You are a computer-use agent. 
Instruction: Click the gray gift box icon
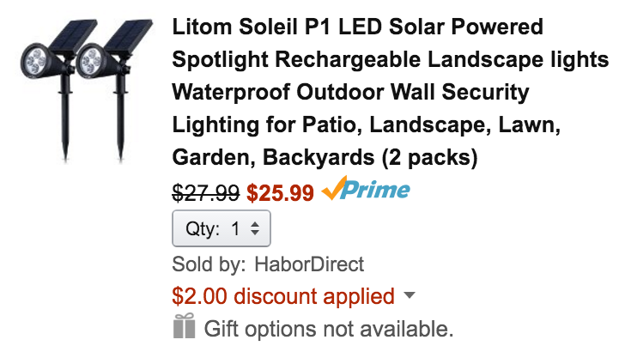pyautogui.click(x=184, y=326)
